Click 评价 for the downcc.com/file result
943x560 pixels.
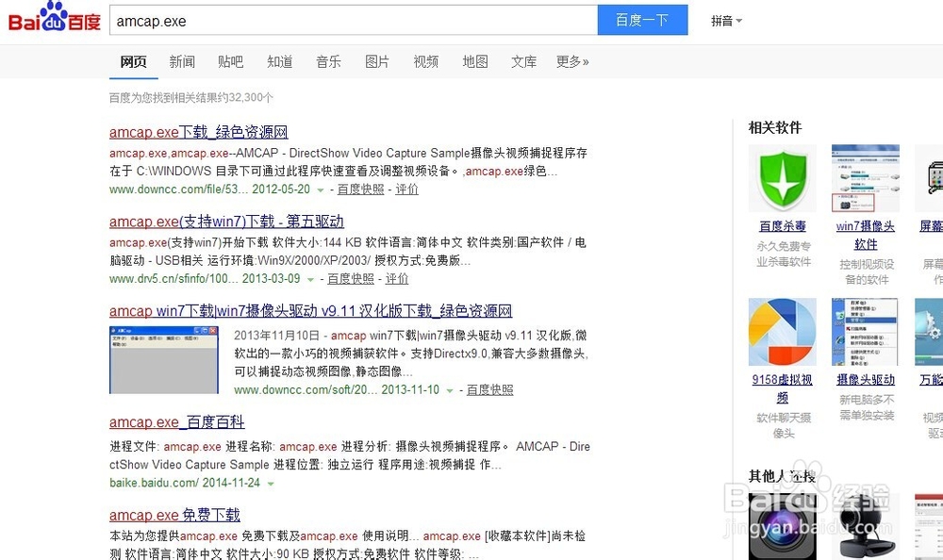407,189
